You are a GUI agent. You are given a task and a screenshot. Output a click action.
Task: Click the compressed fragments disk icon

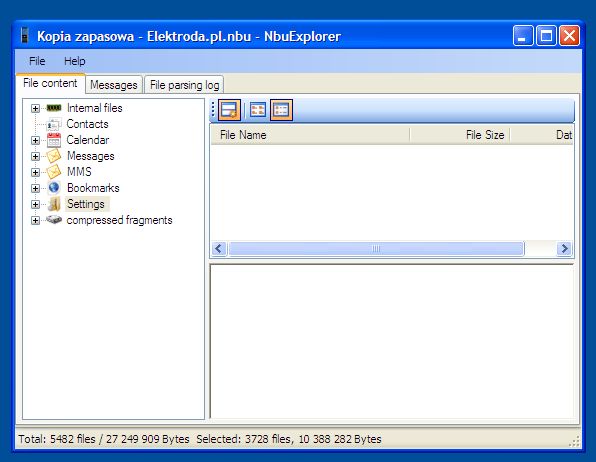point(54,220)
